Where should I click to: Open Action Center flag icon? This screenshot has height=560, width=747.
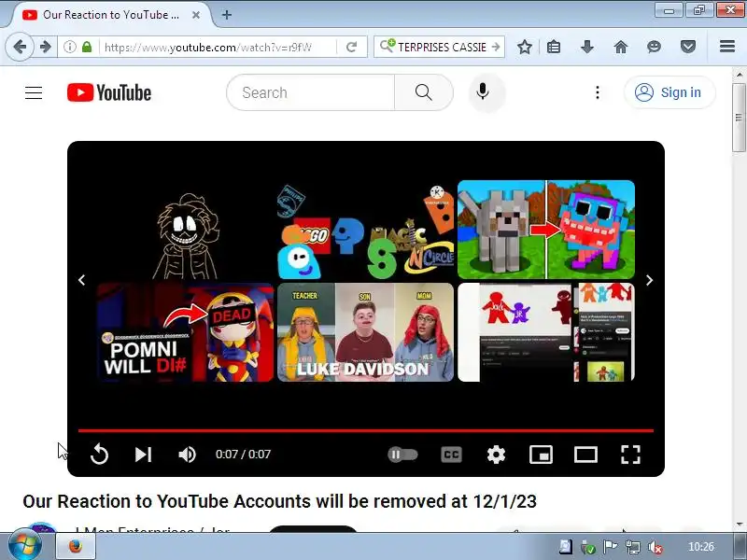(611, 547)
